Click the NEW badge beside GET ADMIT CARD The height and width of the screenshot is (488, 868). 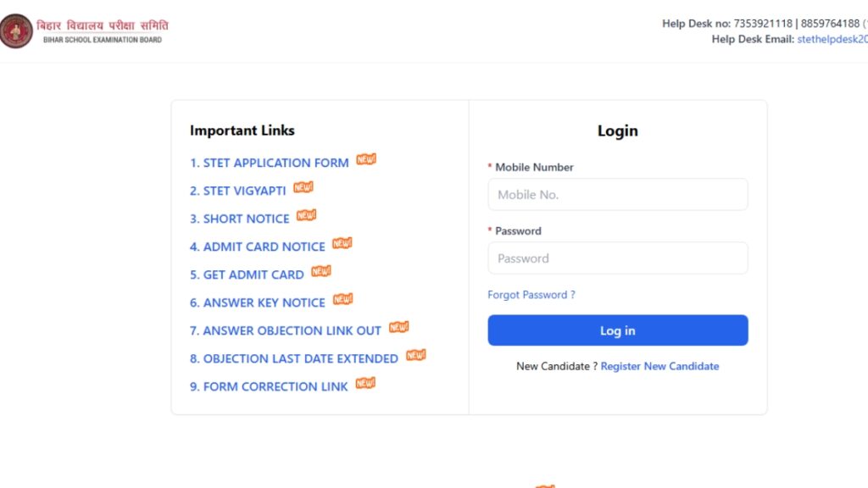point(322,271)
